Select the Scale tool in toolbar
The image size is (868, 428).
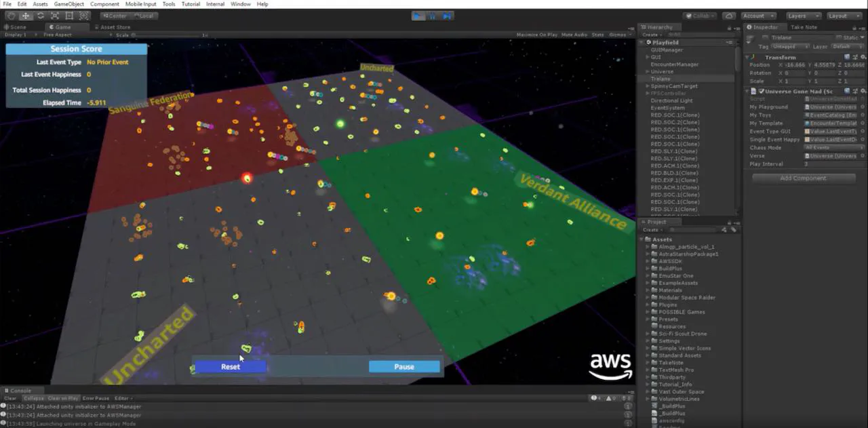[x=54, y=16]
